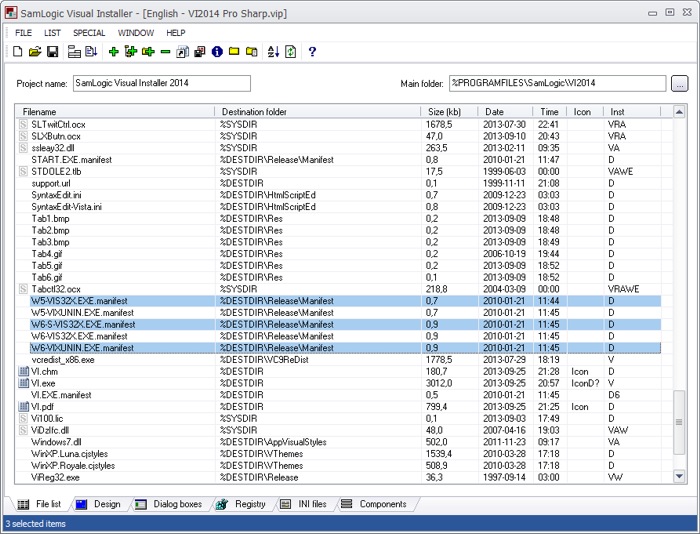Select the WinXP.Royale.cjstyles row
This screenshot has width=700, height=534.
point(338,466)
